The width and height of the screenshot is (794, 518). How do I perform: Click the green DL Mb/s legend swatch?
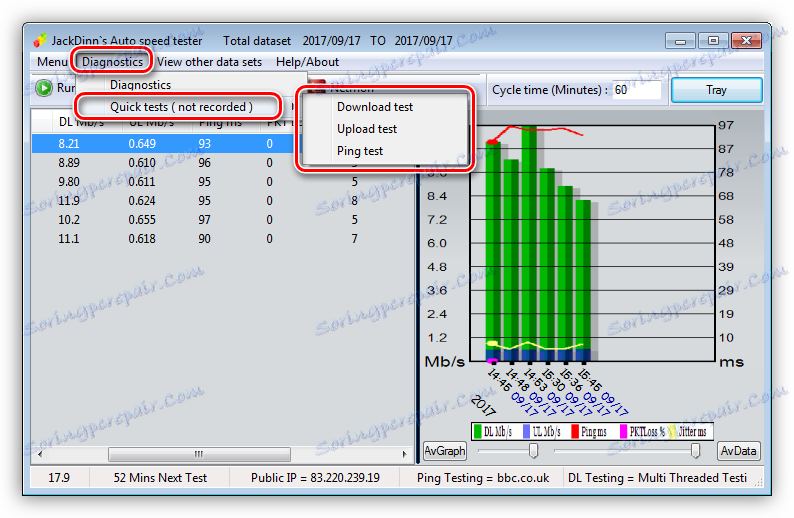(x=477, y=431)
